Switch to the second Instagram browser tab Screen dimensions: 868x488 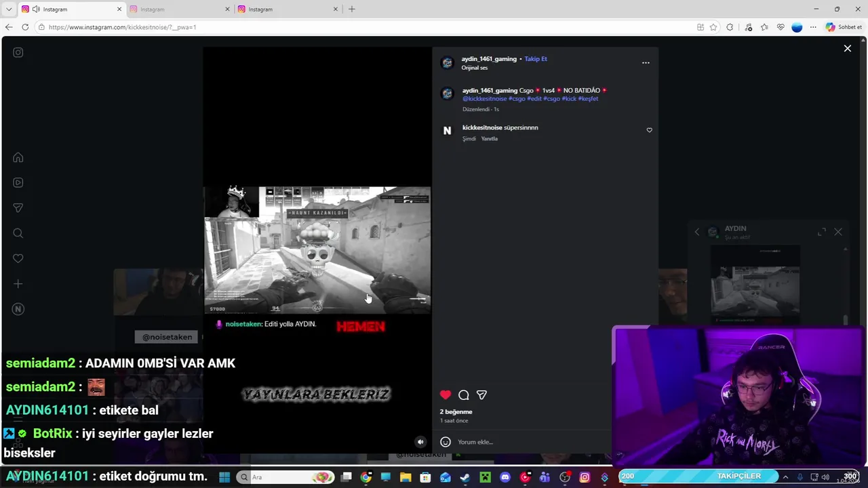180,9
